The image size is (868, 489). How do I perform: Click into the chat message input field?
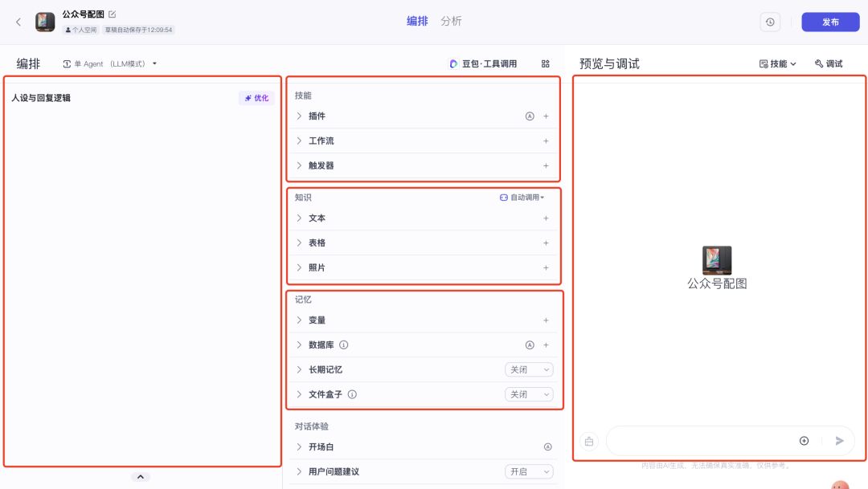pos(699,441)
